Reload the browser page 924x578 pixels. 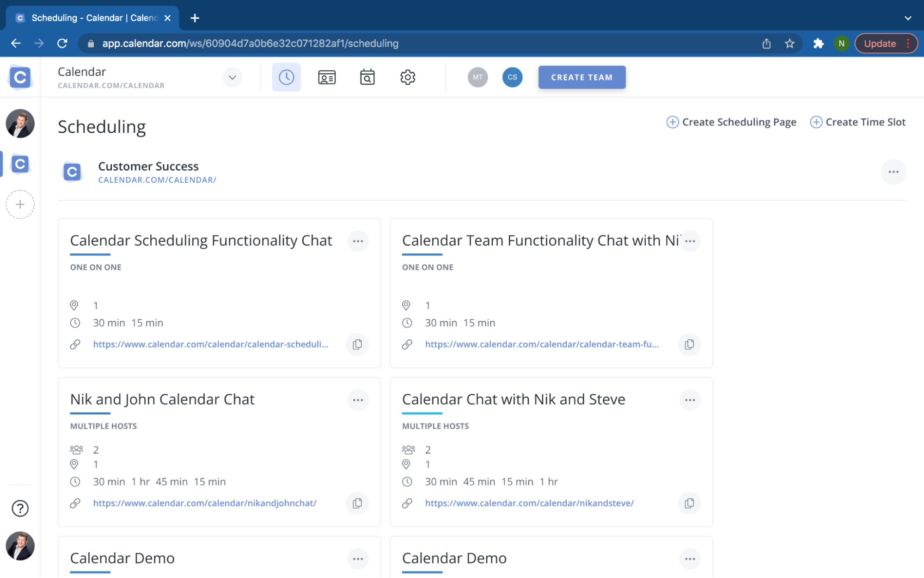tap(62, 43)
